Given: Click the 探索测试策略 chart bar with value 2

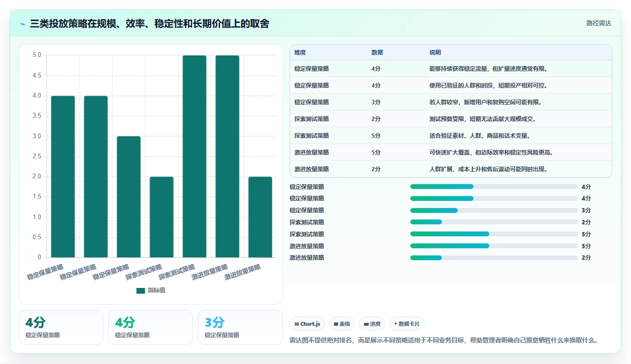Looking at the screenshot, I should [x=162, y=217].
